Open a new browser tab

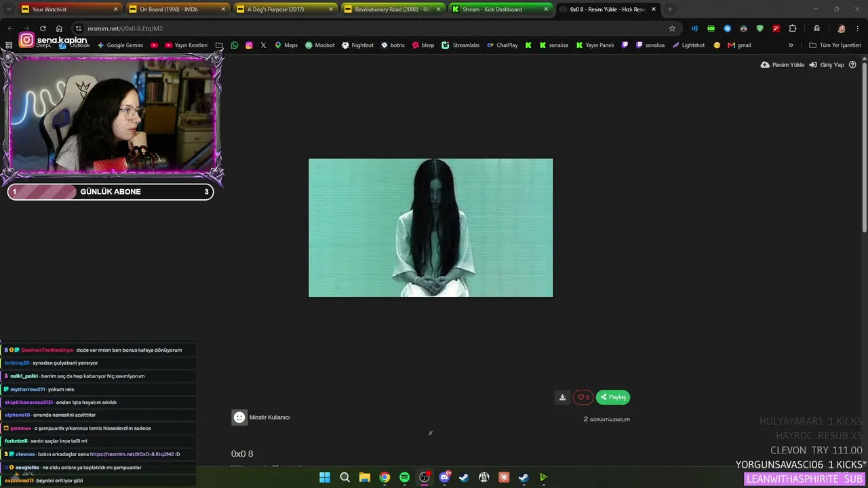[x=670, y=9]
